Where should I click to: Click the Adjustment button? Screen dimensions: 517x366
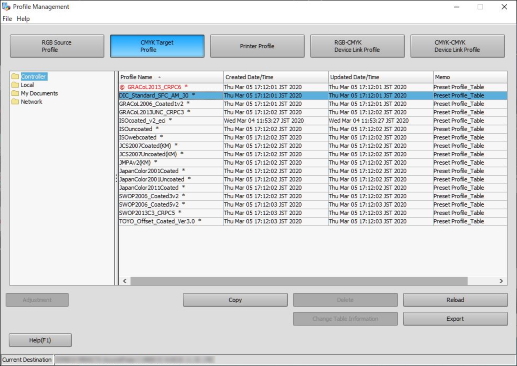coord(37,300)
